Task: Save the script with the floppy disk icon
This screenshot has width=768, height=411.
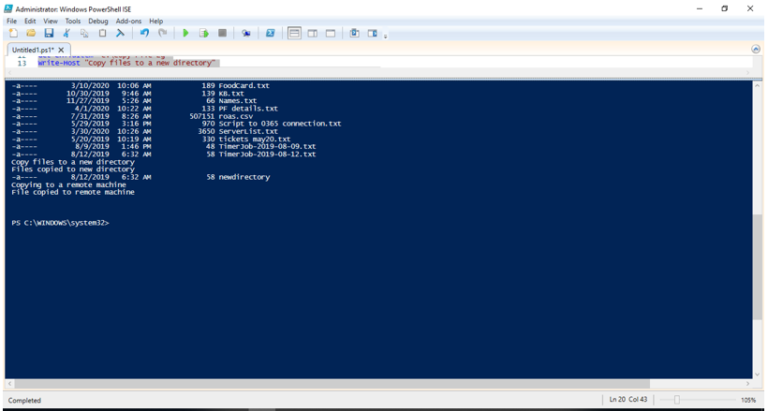Action: point(48,33)
